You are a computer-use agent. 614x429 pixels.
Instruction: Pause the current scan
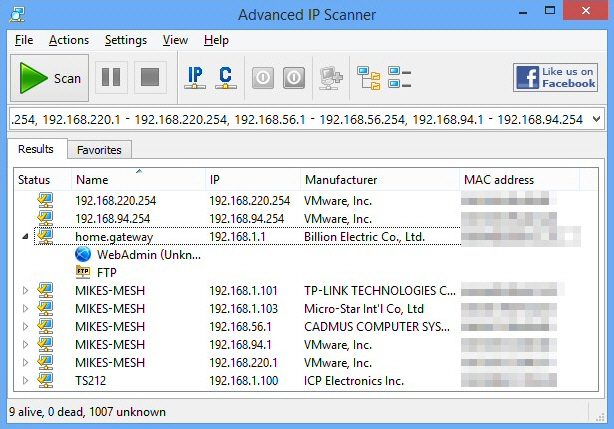click(111, 77)
